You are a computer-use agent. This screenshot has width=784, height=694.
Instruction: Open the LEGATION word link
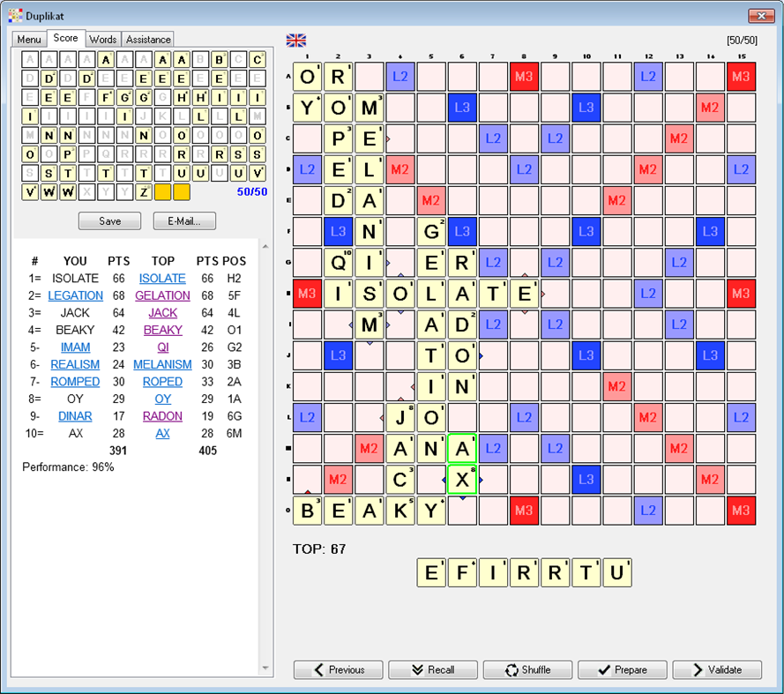tap(76, 295)
